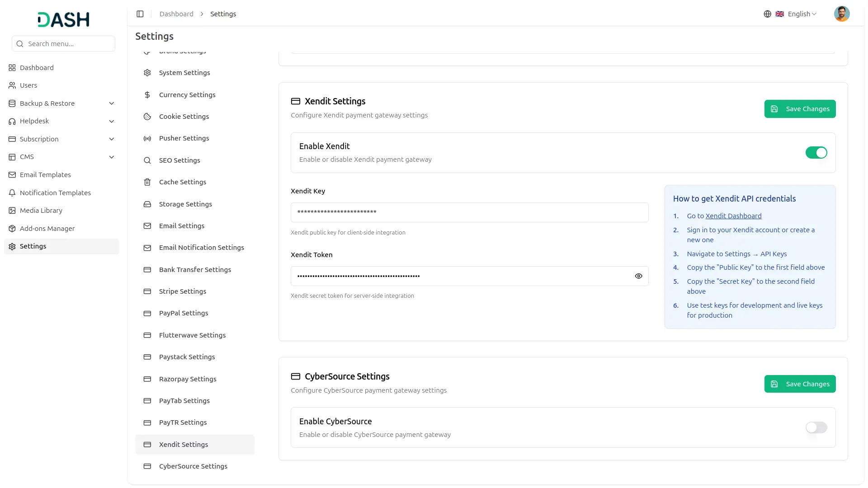
Task: Click the sidebar collapse panel icon
Action: coord(140,14)
